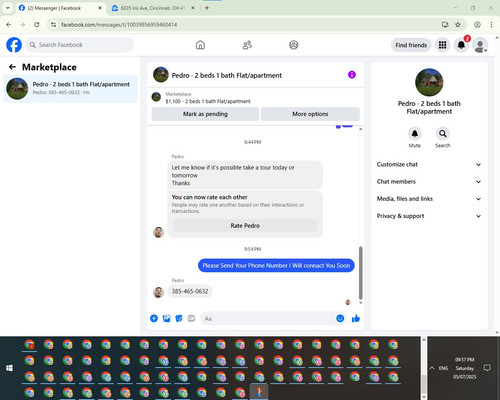This screenshot has height=400, width=500.
Task: Click the chat conversation scrollbar thumb
Action: (x=360, y=273)
